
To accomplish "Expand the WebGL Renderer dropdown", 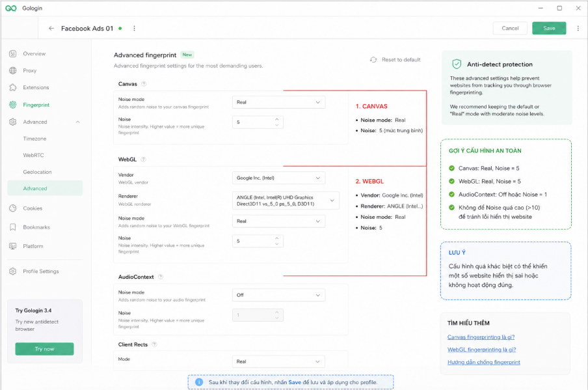I will pyautogui.click(x=286, y=201).
